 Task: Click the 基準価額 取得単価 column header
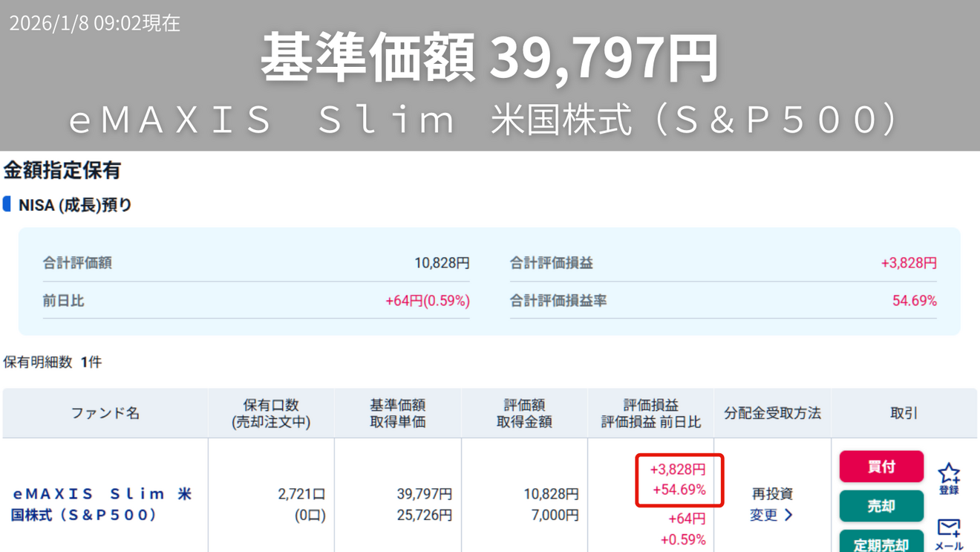pyautogui.click(x=397, y=413)
